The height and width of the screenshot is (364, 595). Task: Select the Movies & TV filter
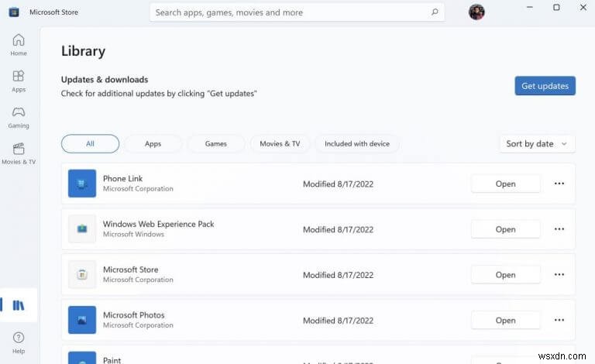click(280, 144)
